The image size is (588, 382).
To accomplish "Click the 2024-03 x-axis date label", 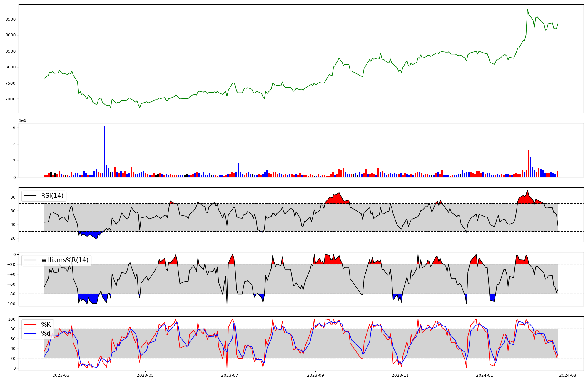I will click(567, 375).
